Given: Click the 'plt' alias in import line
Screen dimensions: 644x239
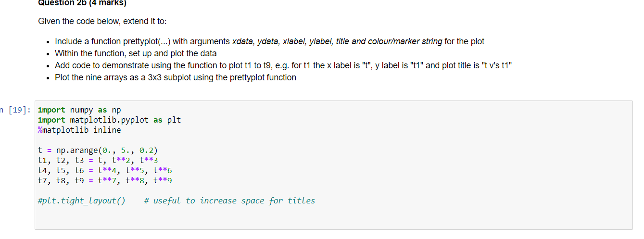Looking at the screenshot, I should 174,120.
